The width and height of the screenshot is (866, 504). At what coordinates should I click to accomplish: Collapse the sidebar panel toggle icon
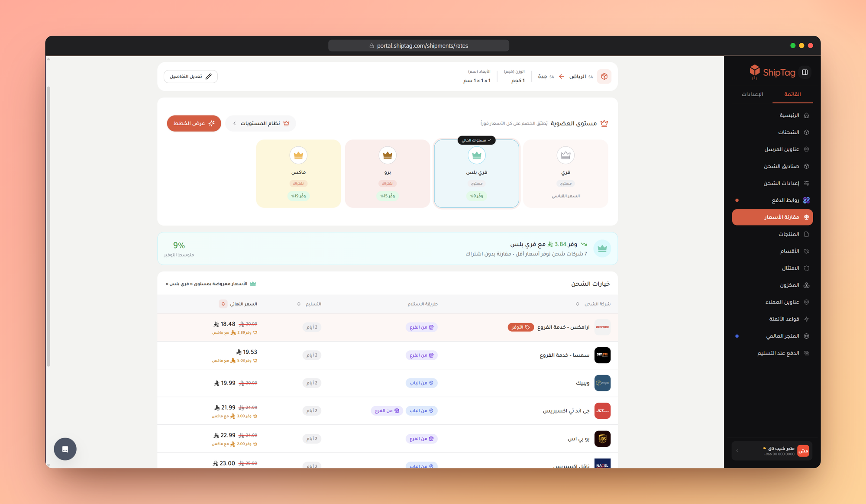[805, 72]
